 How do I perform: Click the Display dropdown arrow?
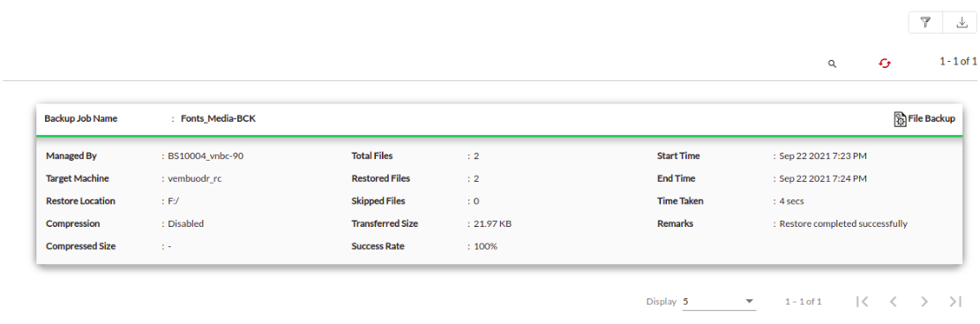point(750,301)
